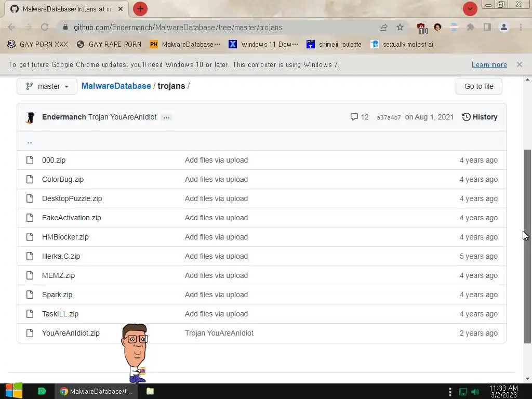Go back to the previous page
The width and height of the screenshot is (532, 399).
coord(11,27)
